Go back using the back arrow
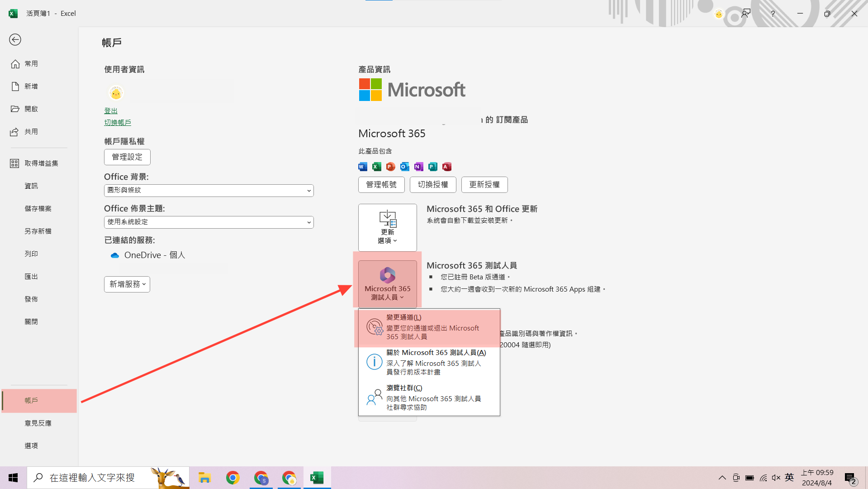 coord(15,40)
